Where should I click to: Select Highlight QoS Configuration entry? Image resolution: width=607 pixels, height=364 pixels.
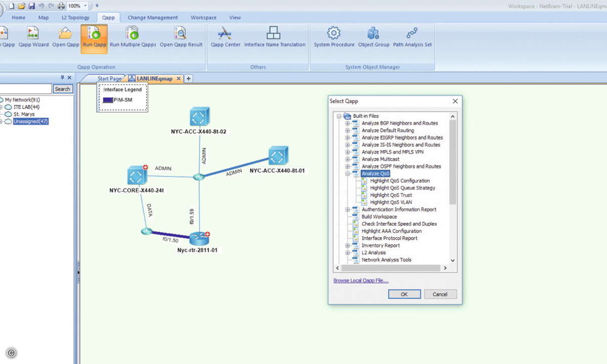click(400, 180)
